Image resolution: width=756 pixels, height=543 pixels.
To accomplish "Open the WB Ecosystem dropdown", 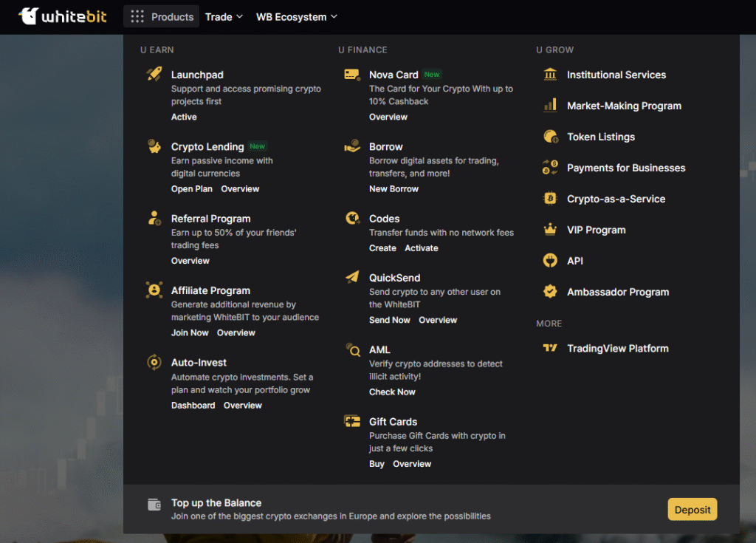I will coord(296,16).
